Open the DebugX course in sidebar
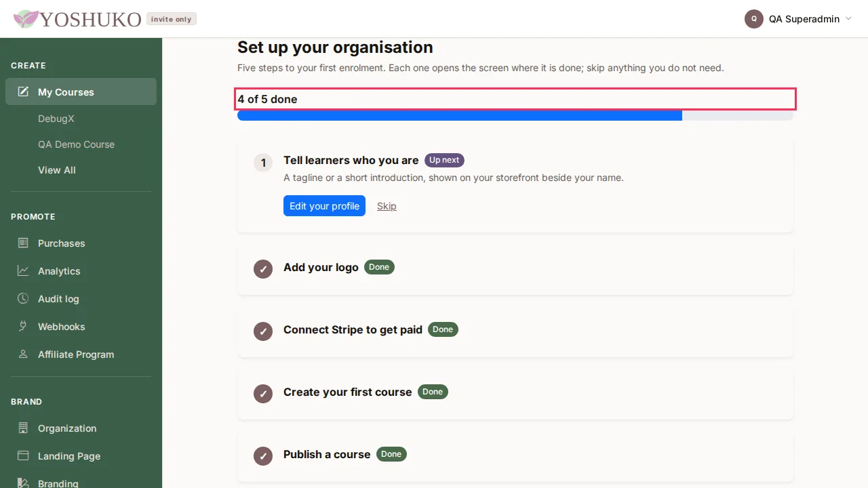This screenshot has width=868, height=488. coord(56,119)
